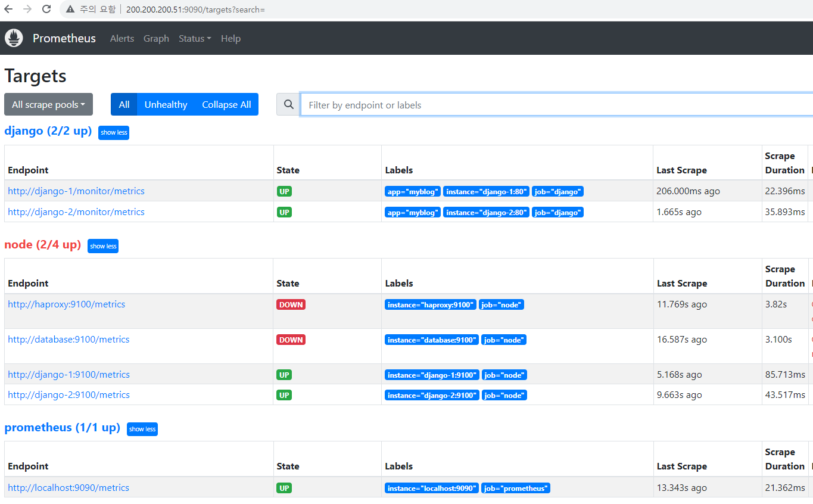Click the 21.362ms scrape duration value
Image resolution: width=813 pixels, height=504 pixels.
785,488
